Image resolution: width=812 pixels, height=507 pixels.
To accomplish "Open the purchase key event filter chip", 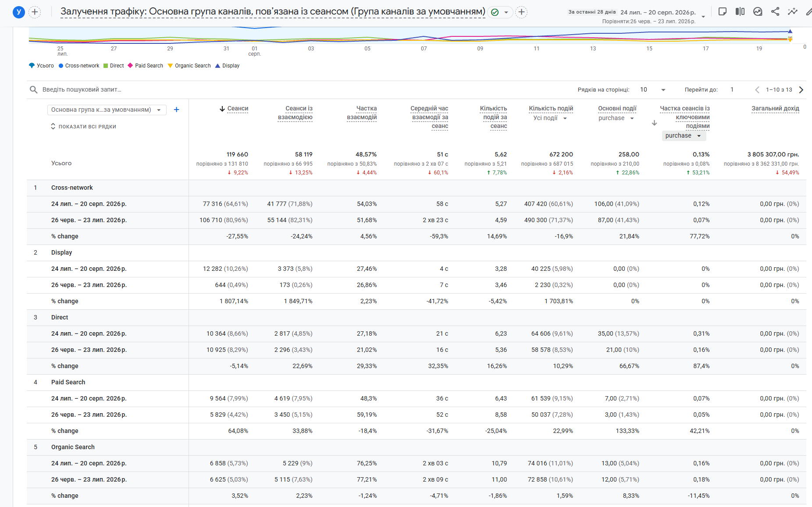I will (684, 136).
